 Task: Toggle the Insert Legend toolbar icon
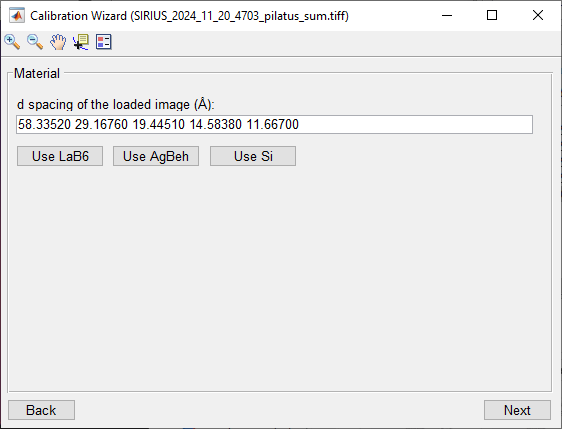(104, 42)
